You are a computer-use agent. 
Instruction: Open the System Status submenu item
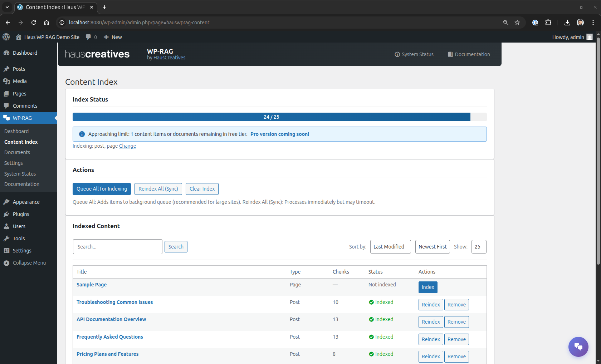coord(20,174)
